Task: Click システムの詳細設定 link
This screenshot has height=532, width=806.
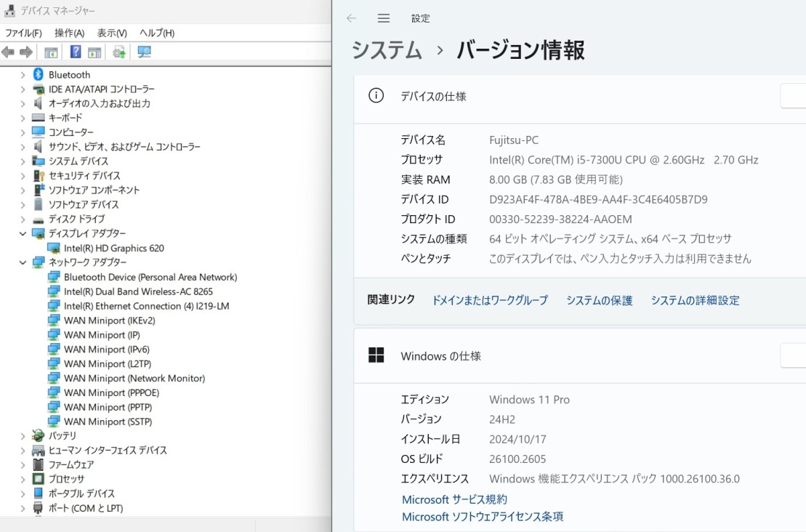Action: [696, 300]
